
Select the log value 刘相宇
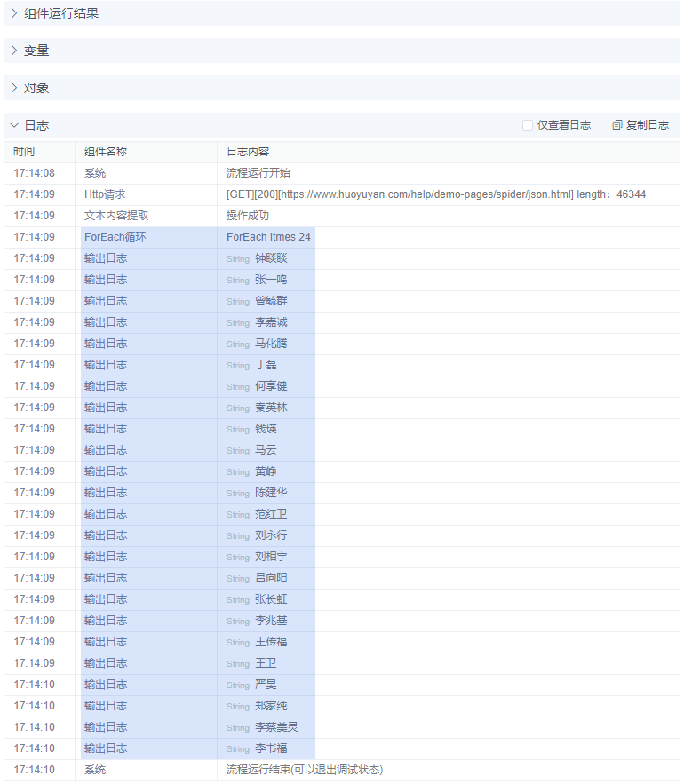pyautogui.click(x=271, y=557)
